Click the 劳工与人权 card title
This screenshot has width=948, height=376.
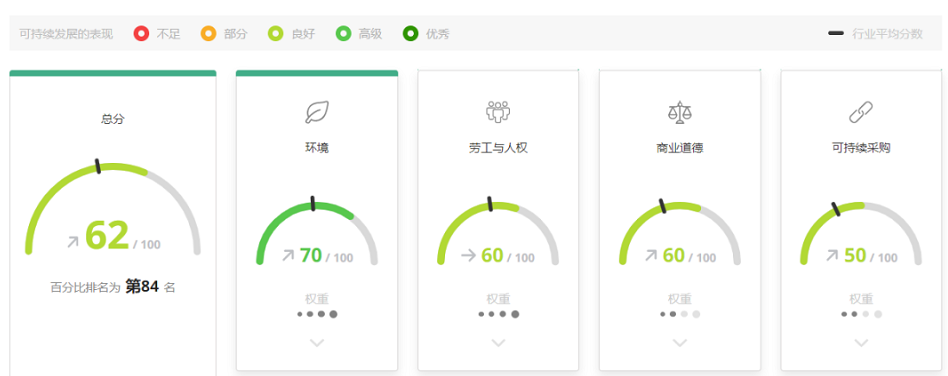[498, 148]
